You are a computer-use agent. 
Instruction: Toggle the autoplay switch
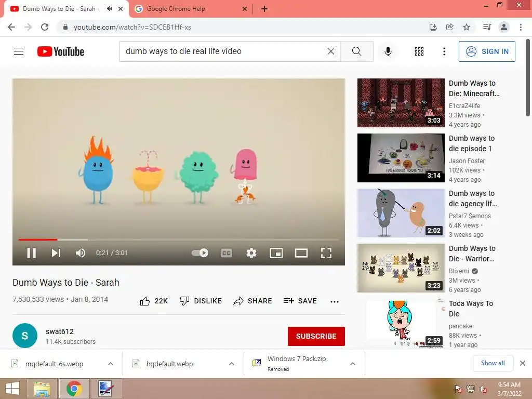(x=200, y=253)
